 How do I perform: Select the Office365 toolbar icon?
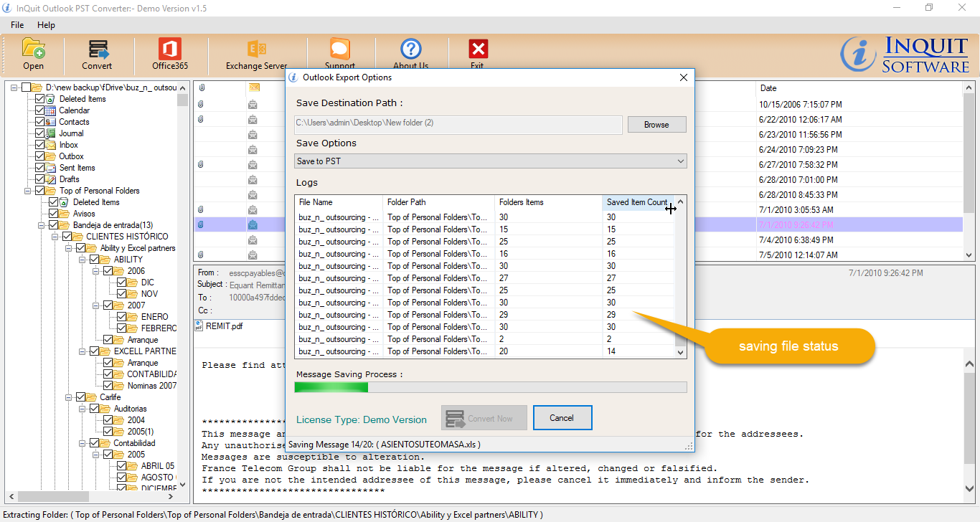point(170,49)
